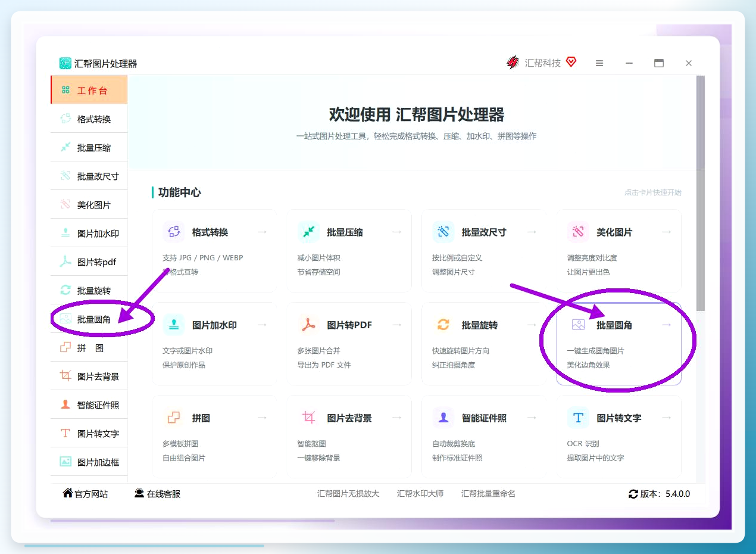Open 汇帮水印大师 link in footer
Screen dimensions: 756x554
click(x=420, y=494)
